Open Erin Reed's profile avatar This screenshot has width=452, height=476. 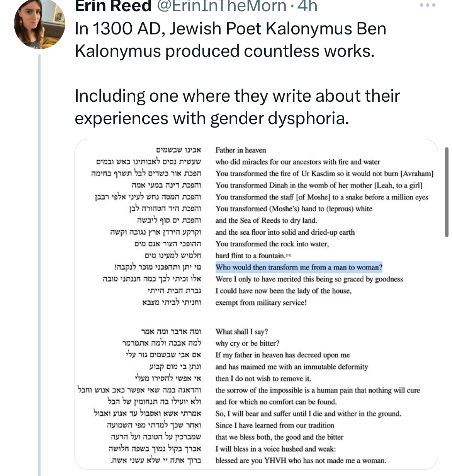pos(39,24)
